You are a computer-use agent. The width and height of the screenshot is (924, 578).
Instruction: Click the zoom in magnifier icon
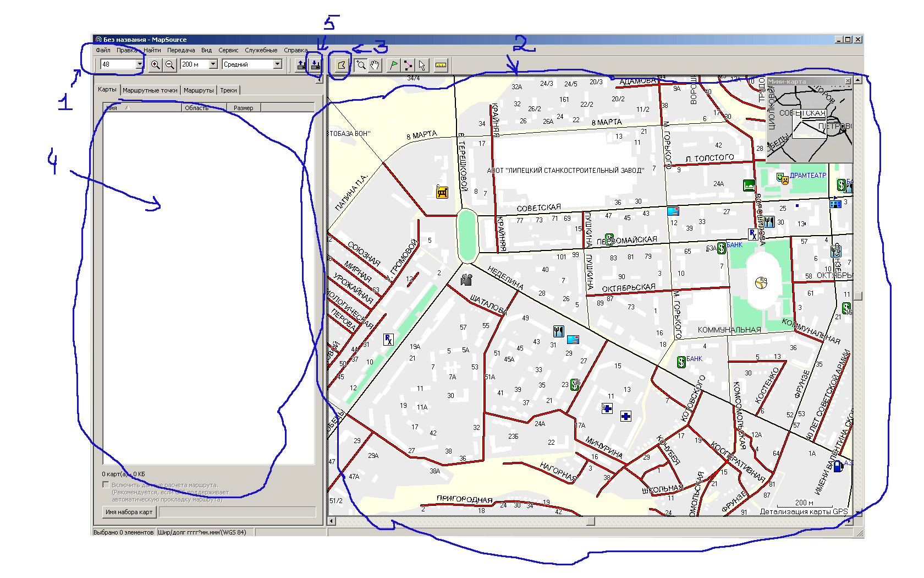156,65
